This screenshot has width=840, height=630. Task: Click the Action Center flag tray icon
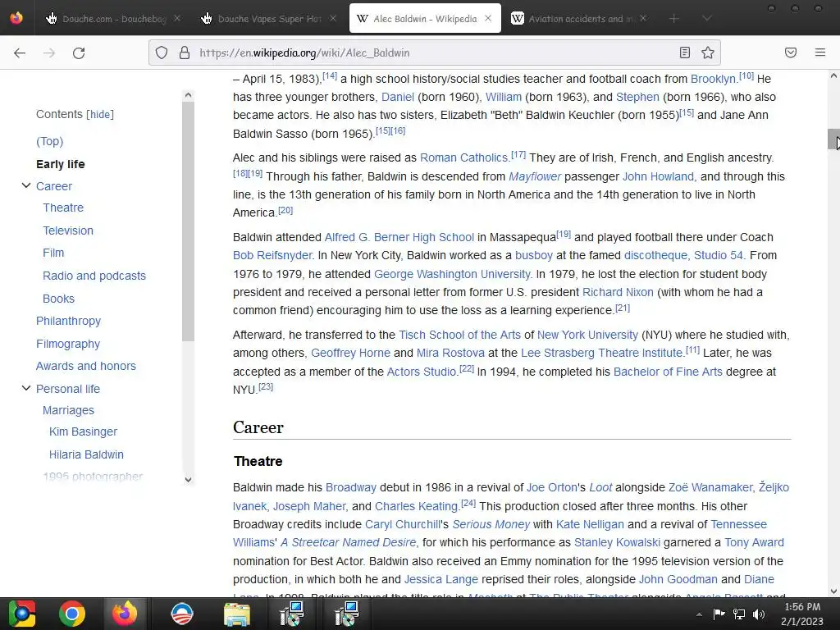(x=719, y=614)
